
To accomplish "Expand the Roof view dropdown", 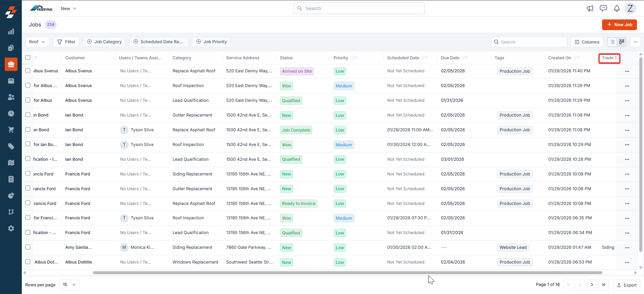I will pos(37,42).
